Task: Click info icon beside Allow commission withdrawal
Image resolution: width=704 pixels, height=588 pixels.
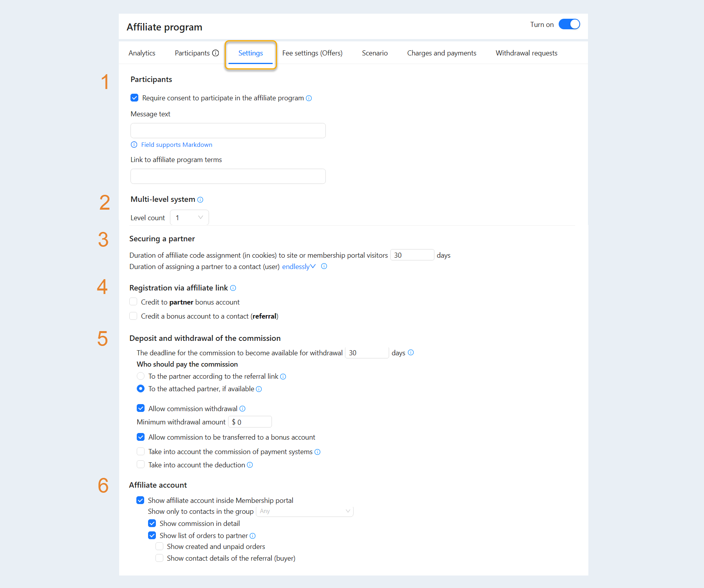Action: [242, 408]
